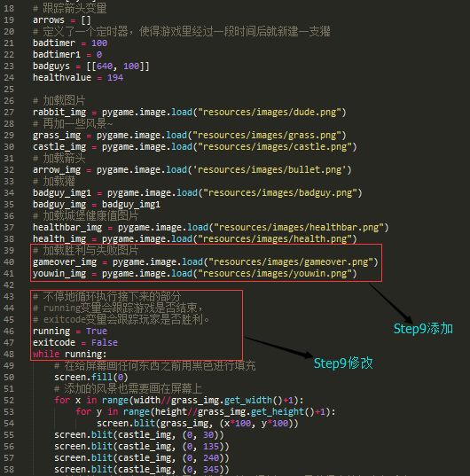Click line number 48 in the gutter
Image resolution: width=470 pixels, height=476 pixels.
(x=9, y=354)
